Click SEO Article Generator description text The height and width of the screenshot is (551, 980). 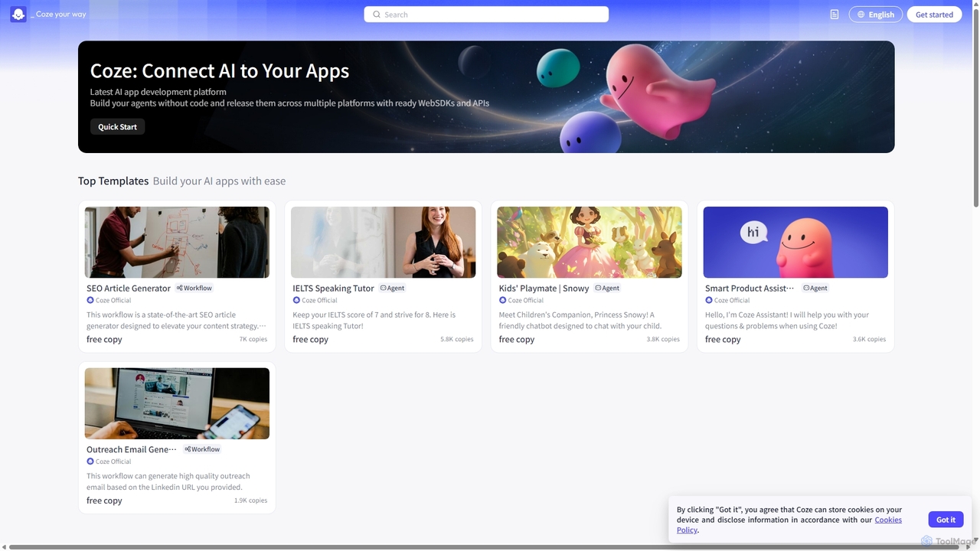177,320
